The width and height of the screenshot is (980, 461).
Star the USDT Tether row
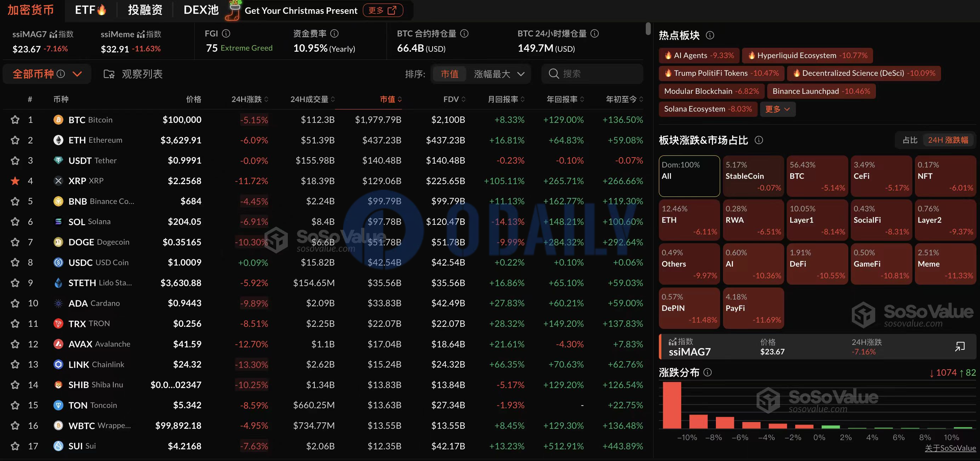tap(15, 160)
